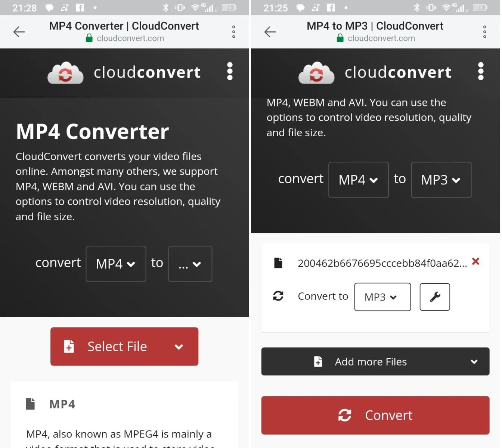Tap the padlock icon next to cloudconvert.com

click(89, 38)
